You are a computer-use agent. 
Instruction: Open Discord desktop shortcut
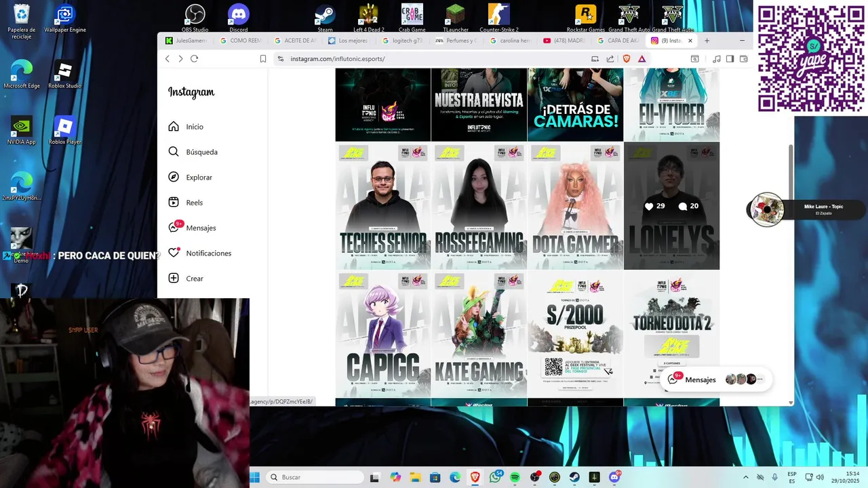pos(239,18)
